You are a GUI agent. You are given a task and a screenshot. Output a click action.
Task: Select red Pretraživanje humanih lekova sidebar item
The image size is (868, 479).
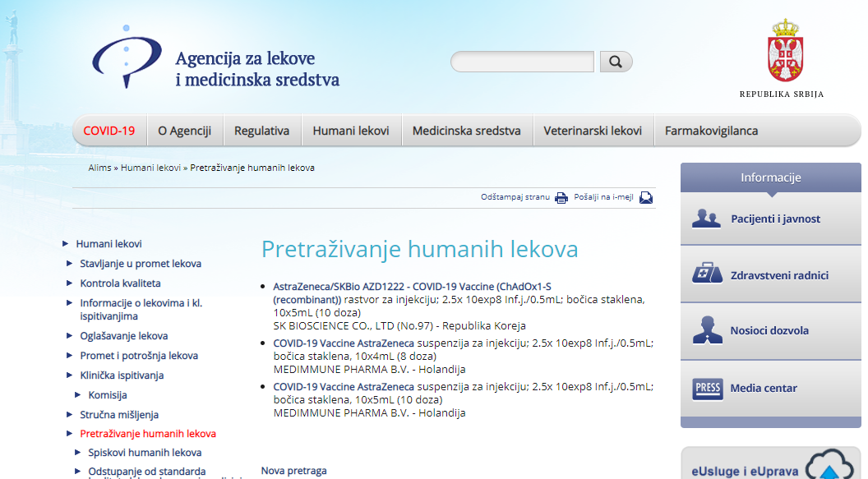click(148, 434)
